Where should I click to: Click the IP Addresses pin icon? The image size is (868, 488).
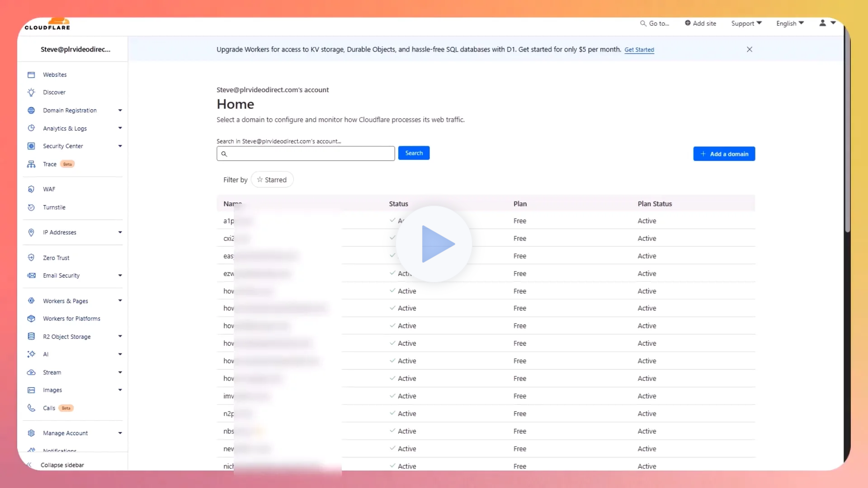pyautogui.click(x=31, y=232)
